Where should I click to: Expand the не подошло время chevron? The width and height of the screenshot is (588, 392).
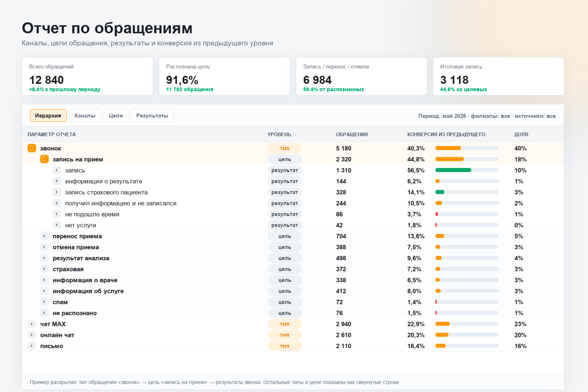click(57, 214)
